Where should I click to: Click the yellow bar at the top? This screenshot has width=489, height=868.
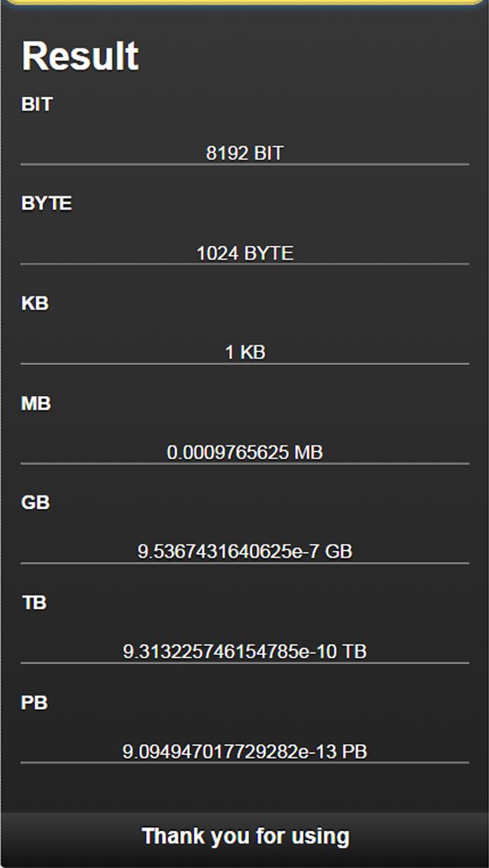point(244,2)
